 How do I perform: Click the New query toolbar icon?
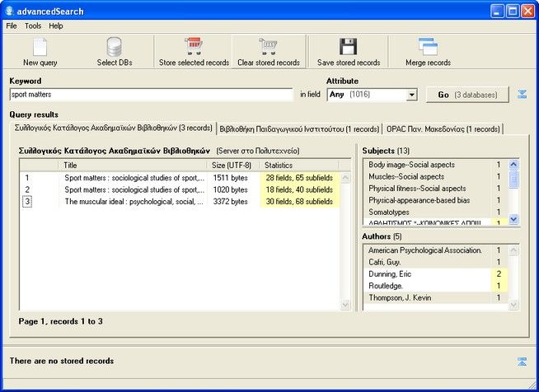tap(40, 47)
